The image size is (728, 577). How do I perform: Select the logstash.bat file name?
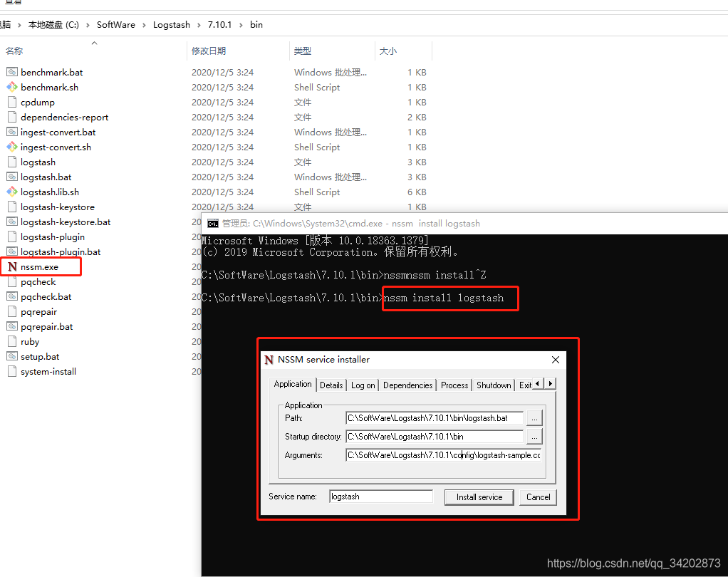46,177
